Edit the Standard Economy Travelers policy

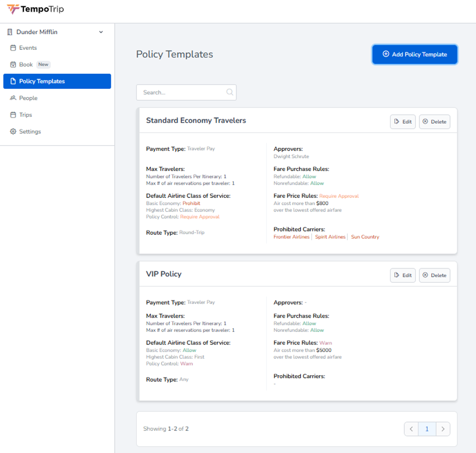[x=402, y=122]
